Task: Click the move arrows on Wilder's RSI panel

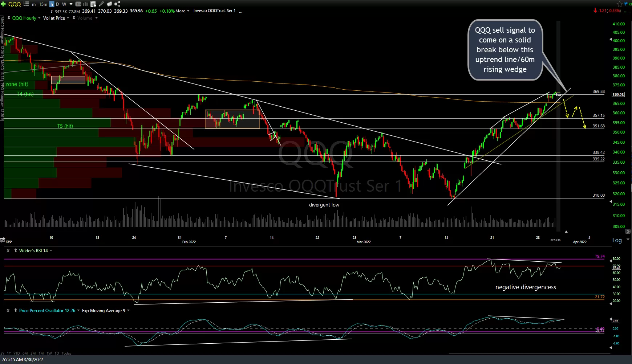Action: coord(16,250)
